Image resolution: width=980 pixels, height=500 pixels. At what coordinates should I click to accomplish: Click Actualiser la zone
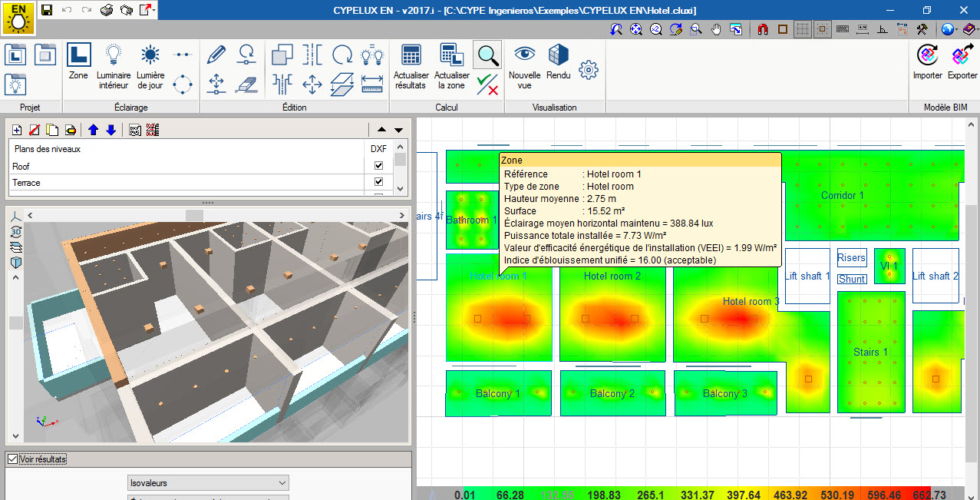click(452, 66)
